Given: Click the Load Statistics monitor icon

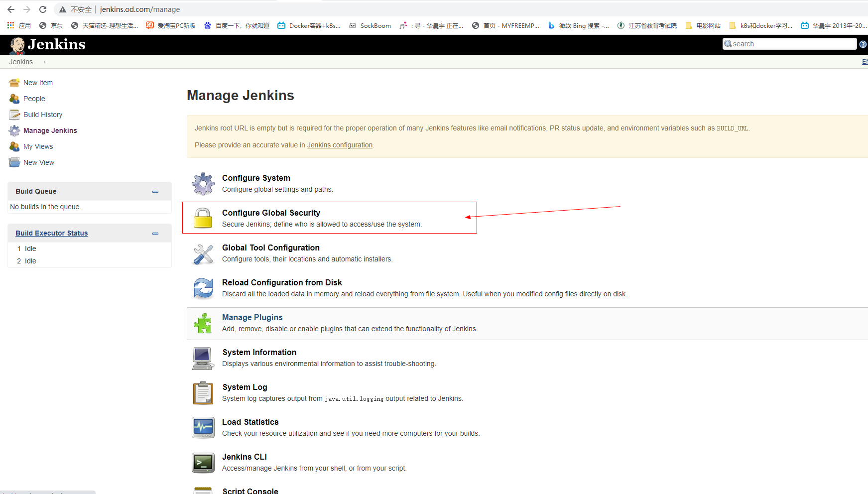Looking at the screenshot, I should click(203, 428).
